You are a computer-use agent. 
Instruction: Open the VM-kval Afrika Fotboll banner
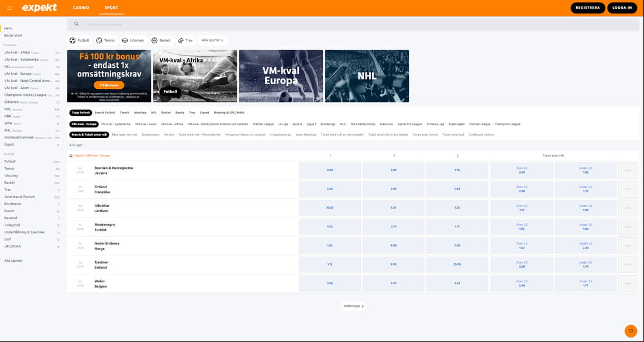[x=195, y=76]
